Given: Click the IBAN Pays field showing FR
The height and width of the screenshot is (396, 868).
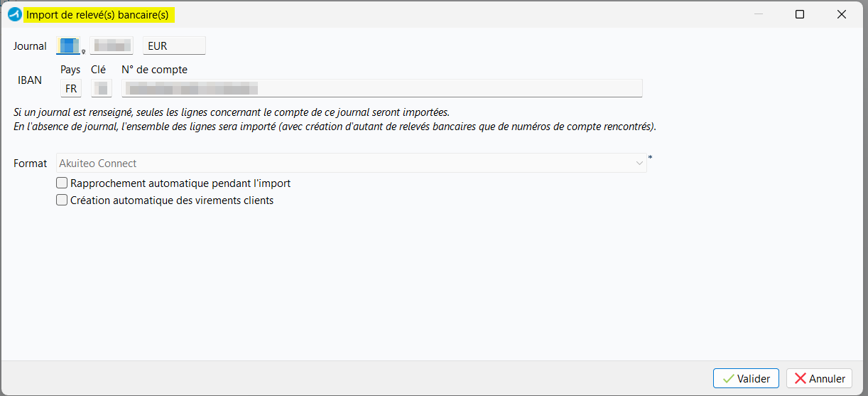Looking at the screenshot, I should click(x=71, y=89).
